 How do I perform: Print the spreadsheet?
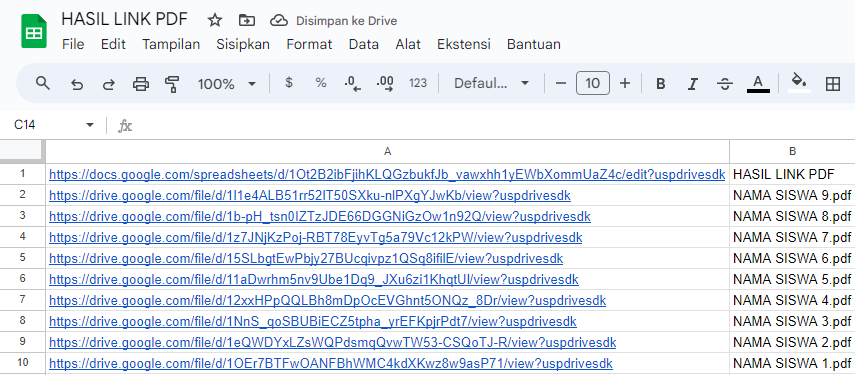[141, 84]
